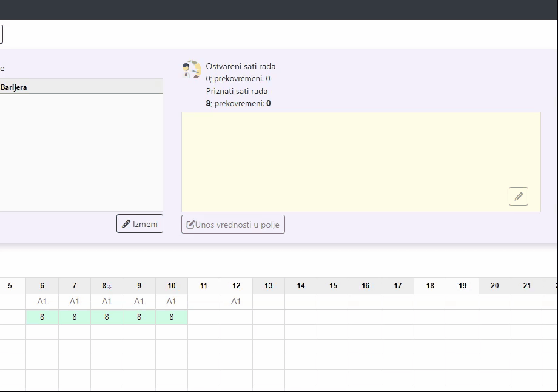This screenshot has width=558, height=392.
Task: Select the green 8-hour cell under day 10
Action: click(172, 317)
